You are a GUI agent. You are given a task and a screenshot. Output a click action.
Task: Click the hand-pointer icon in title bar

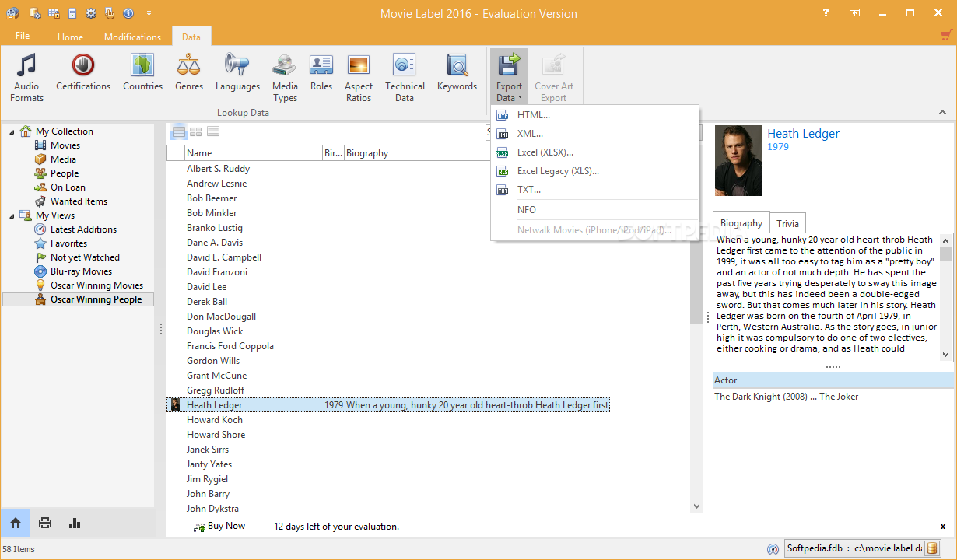pos(110,13)
